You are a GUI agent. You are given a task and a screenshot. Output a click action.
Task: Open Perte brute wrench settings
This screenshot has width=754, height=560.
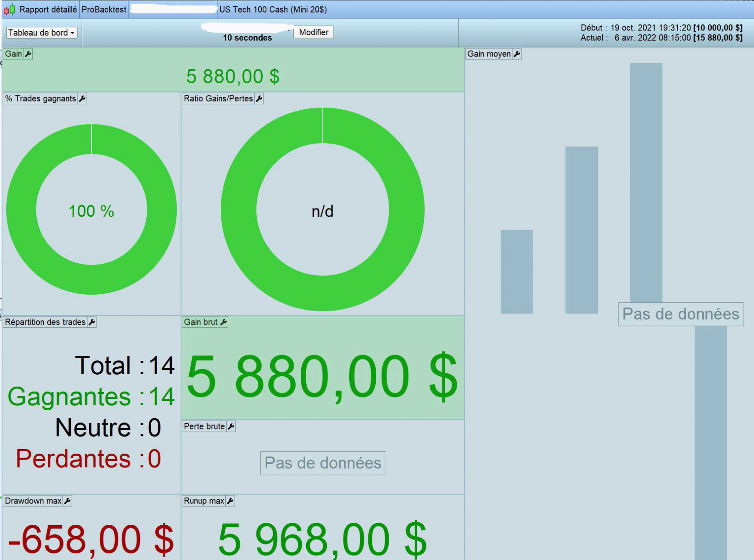[x=231, y=426]
